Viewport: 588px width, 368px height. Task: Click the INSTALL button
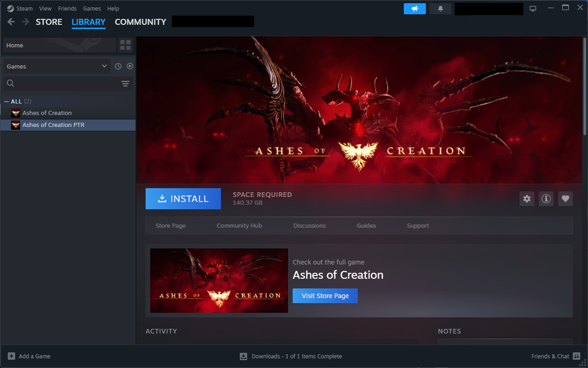[x=183, y=199]
